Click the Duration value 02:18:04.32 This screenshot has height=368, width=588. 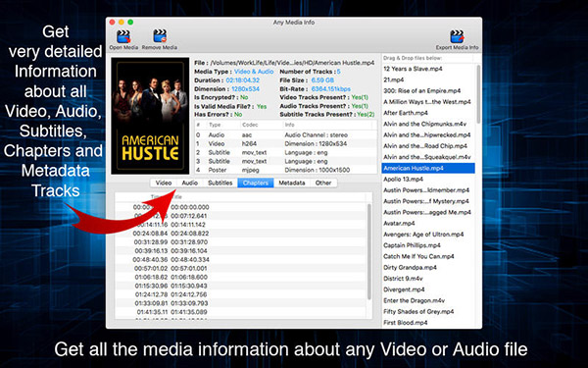243,80
